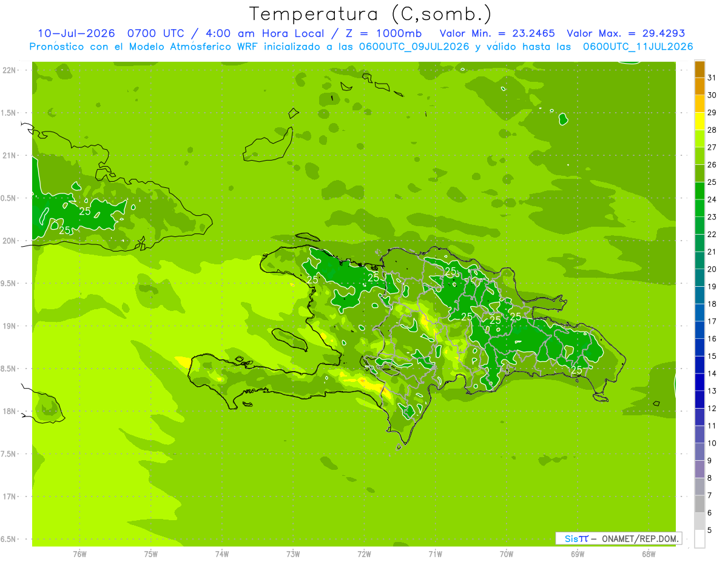This screenshot has width=728, height=562.
Task: Click the legend swatch between 24 and 25
Action: (x=699, y=190)
